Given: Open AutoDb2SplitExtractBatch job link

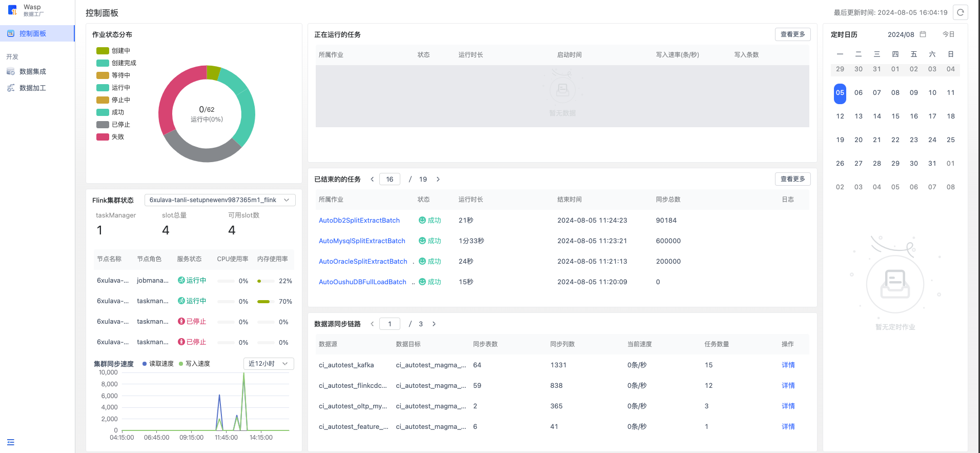Looking at the screenshot, I should pyautogui.click(x=359, y=220).
